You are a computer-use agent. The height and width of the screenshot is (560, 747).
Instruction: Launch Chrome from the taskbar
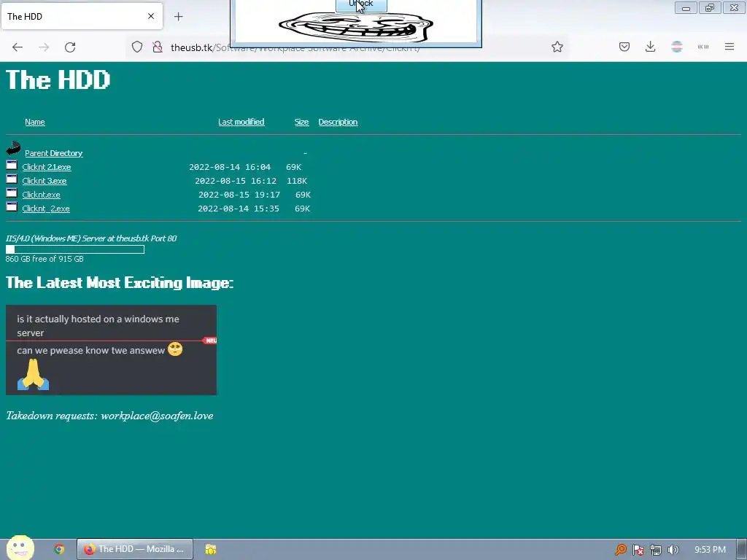tap(59, 549)
